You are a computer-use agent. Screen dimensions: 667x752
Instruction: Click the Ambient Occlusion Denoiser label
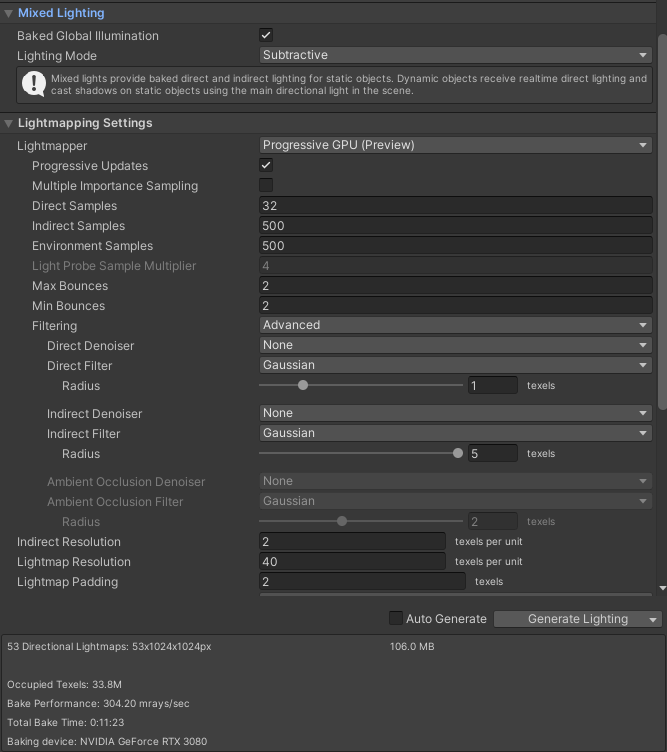(126, 482)
